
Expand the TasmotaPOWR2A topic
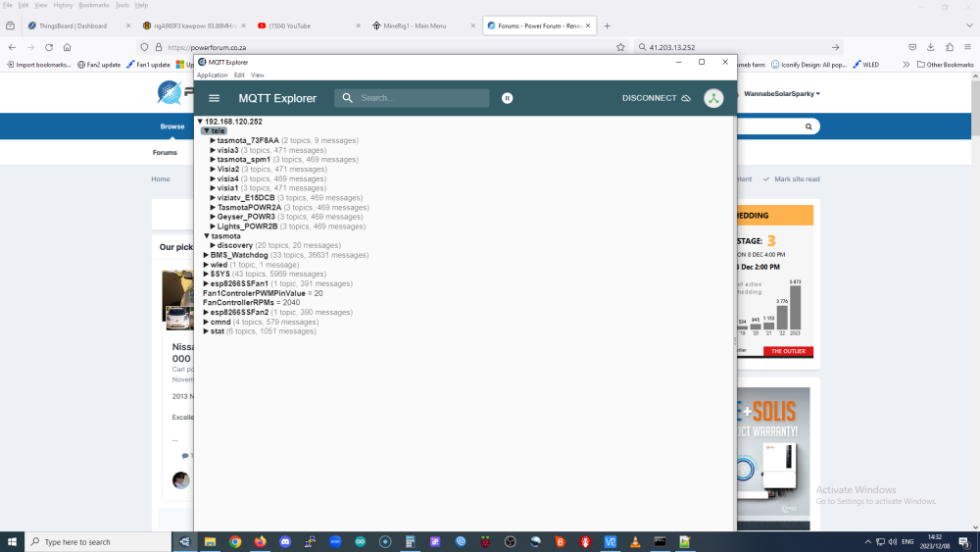[213, 207]
